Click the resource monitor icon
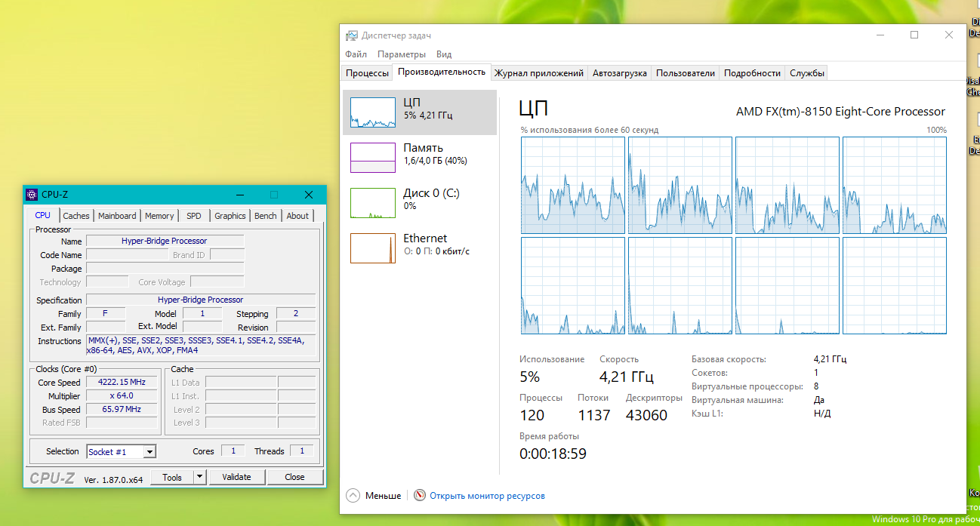 (421, 496)
